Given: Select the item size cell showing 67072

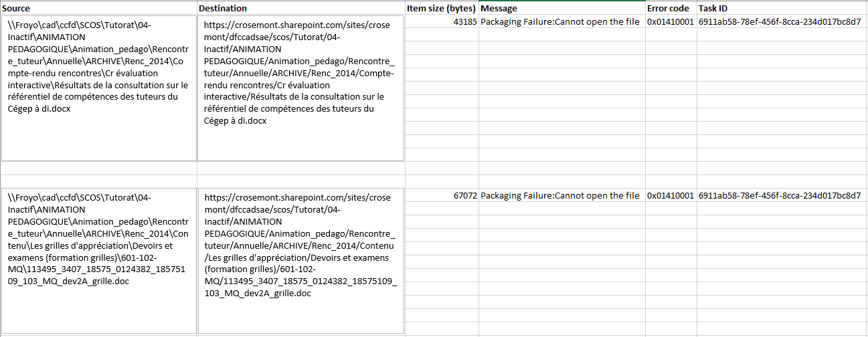Looking at the screenshot, I should point(442,196).
